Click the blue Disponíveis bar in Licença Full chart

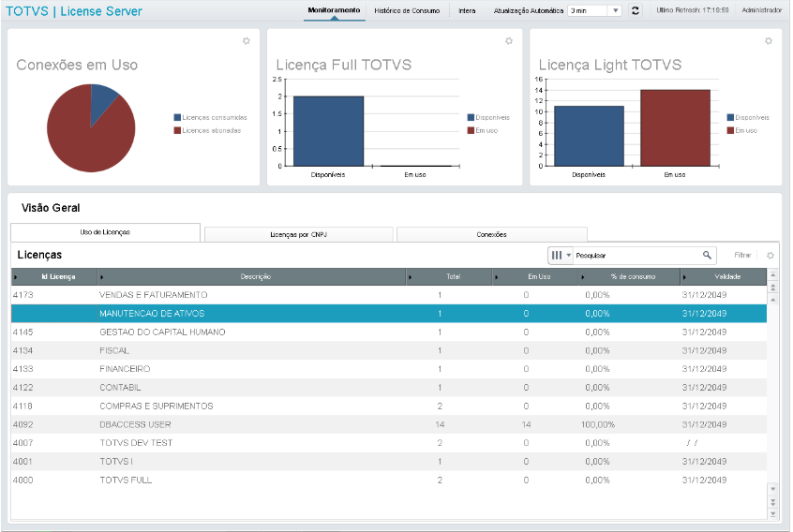pos(328,131)
